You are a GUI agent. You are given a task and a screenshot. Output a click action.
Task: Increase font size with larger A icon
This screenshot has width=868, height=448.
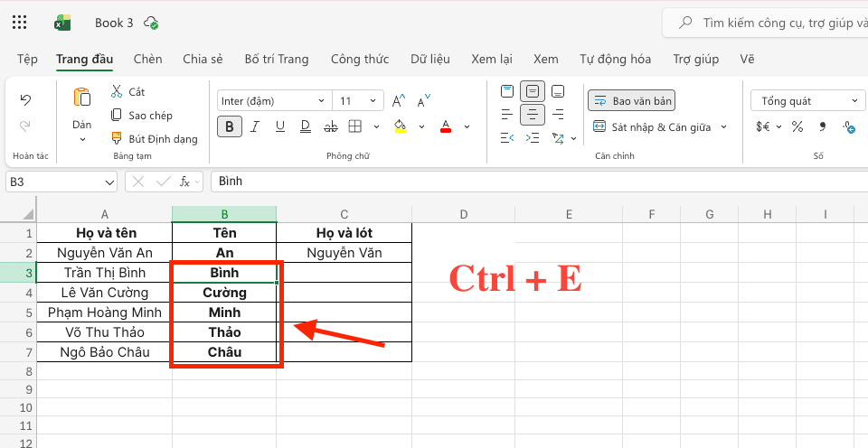point(399,101)
